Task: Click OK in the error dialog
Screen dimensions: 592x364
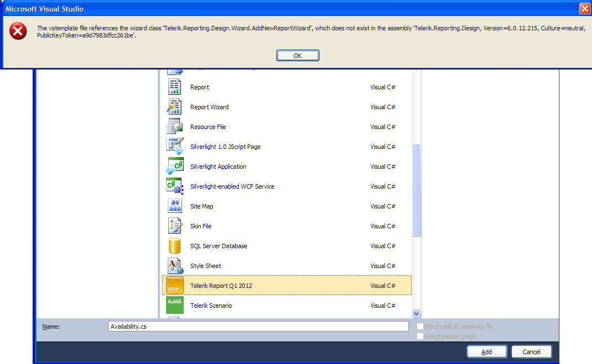Action: (297, 56)
